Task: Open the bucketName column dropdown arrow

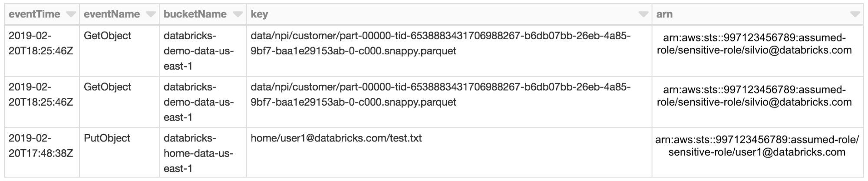Action: [238, 14]
